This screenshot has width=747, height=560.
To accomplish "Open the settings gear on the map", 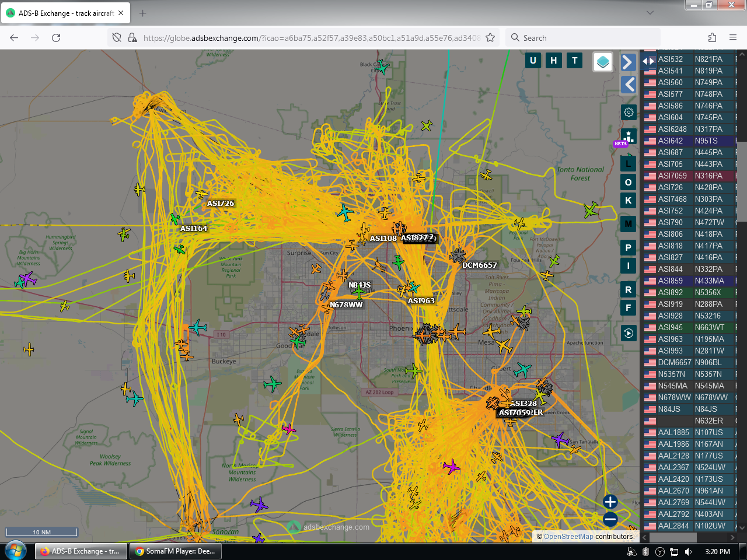I will click(629, 112).
